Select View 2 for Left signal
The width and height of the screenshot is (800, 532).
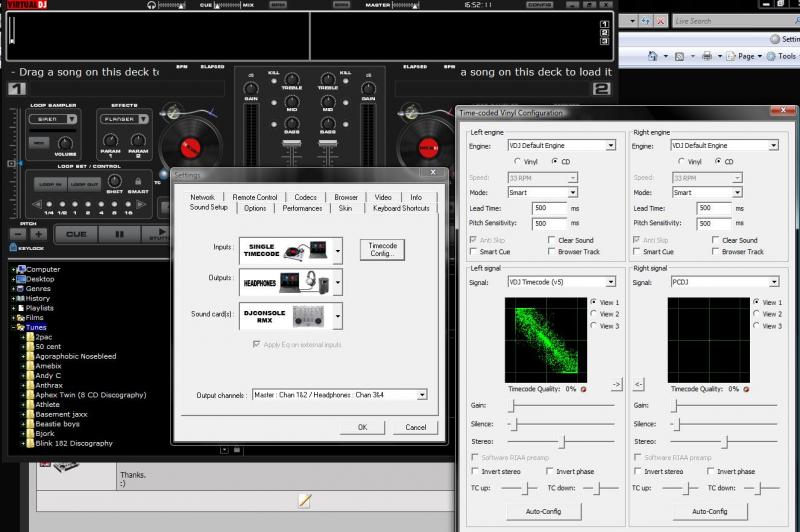click(594, 314)
